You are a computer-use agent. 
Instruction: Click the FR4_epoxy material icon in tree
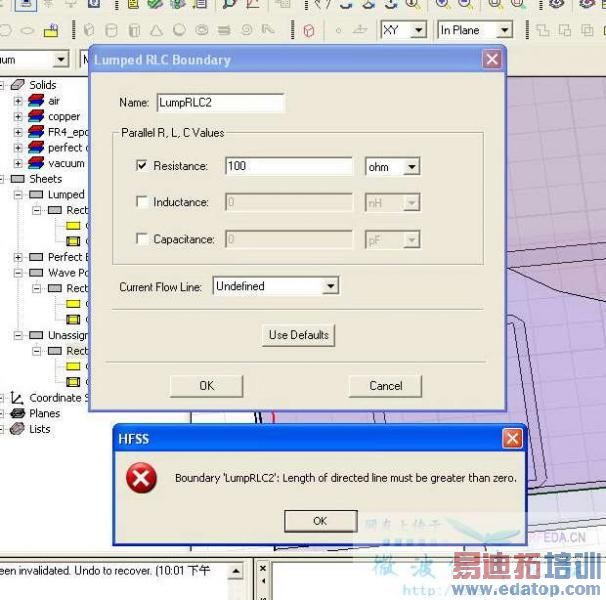pyautogui.click(x=36, y=132)
